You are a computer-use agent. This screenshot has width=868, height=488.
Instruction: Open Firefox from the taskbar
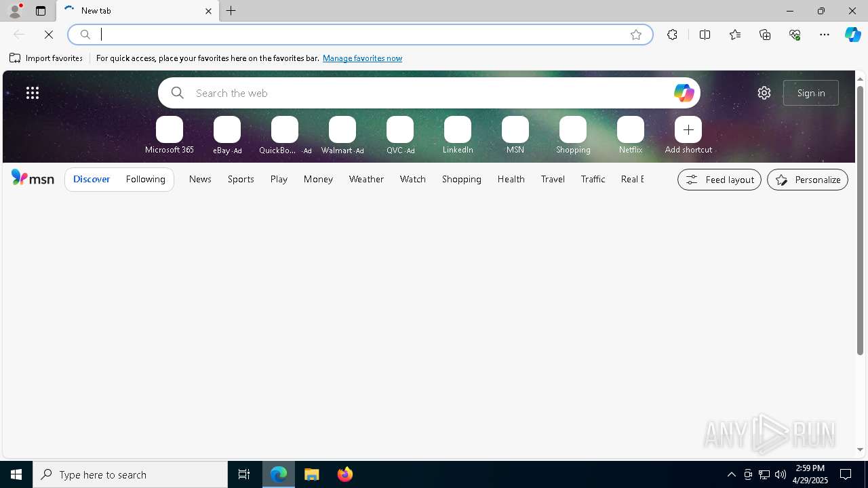click(x=345, y=474)
